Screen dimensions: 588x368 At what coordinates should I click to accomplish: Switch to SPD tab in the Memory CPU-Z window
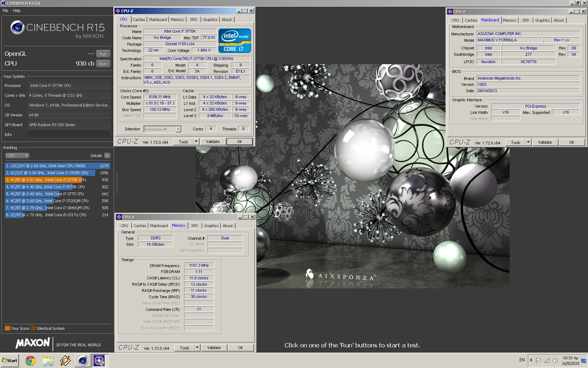(195, 226)
